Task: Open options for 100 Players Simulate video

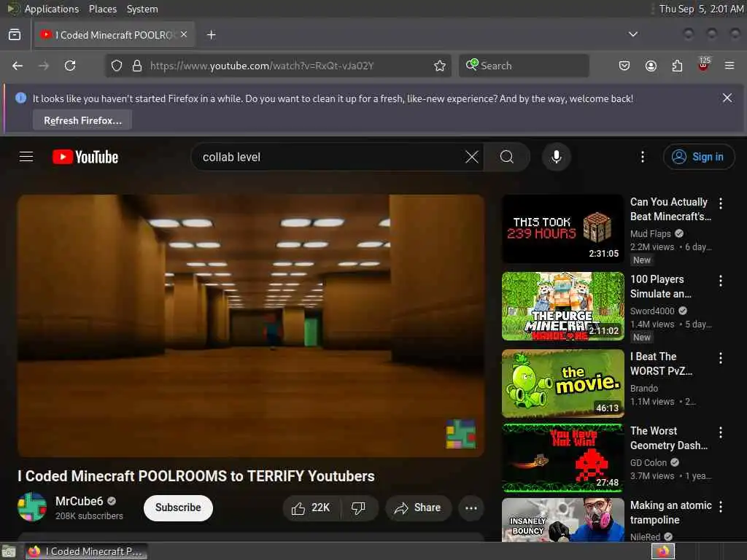Action: click(x=720, y=281)
